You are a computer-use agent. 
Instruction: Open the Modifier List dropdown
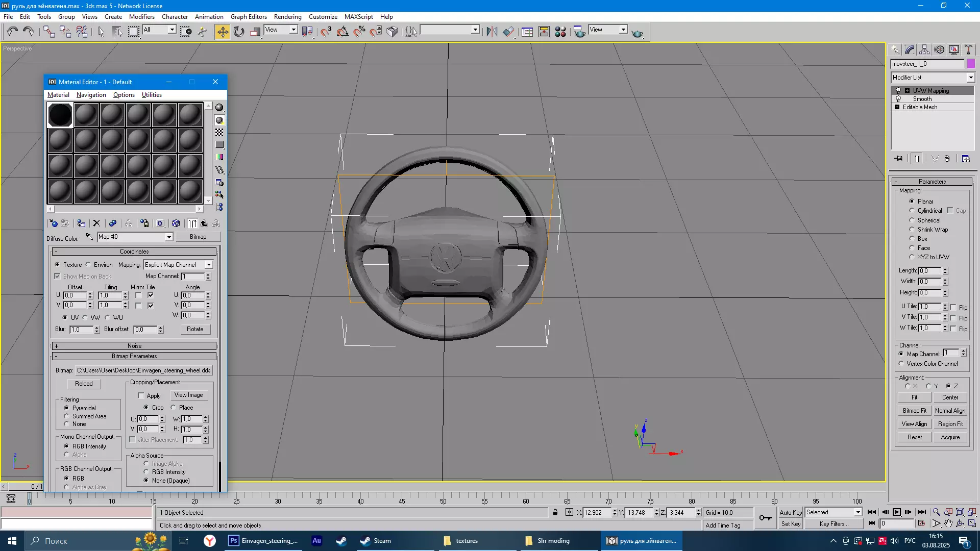(971, 78)
